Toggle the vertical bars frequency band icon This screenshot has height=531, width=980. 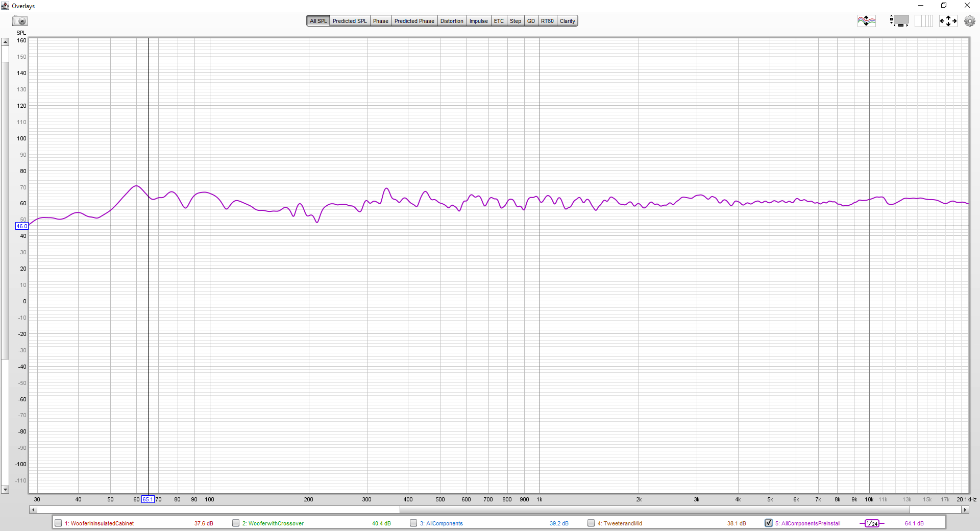(x=923, y=21)
